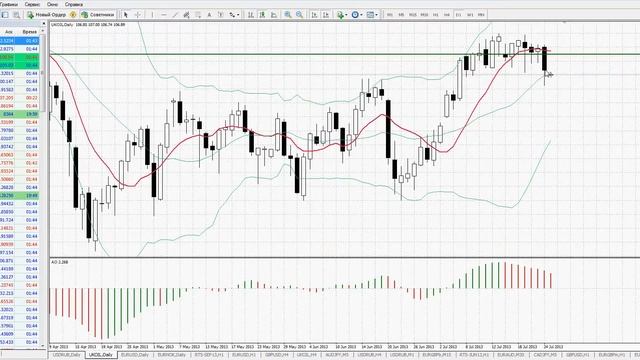
Task: Switch to the CADJPY,M5 chart tab
Action: point(546,355)
